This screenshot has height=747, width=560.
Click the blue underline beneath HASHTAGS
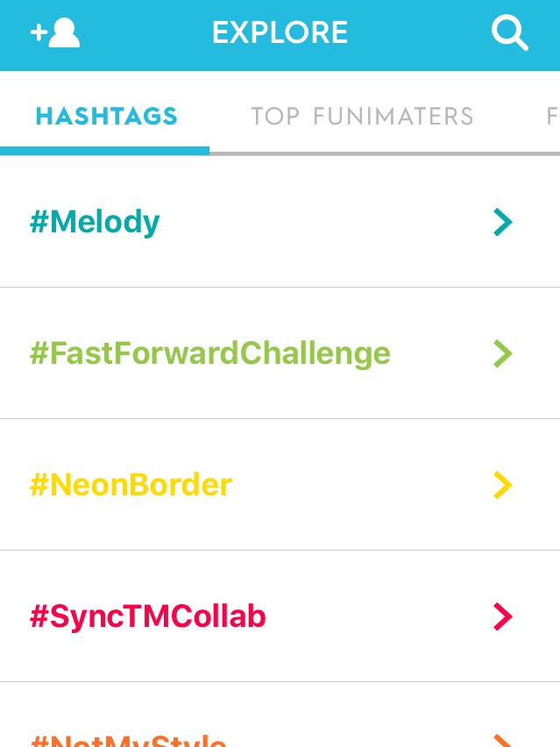click(x=104, y=151)
